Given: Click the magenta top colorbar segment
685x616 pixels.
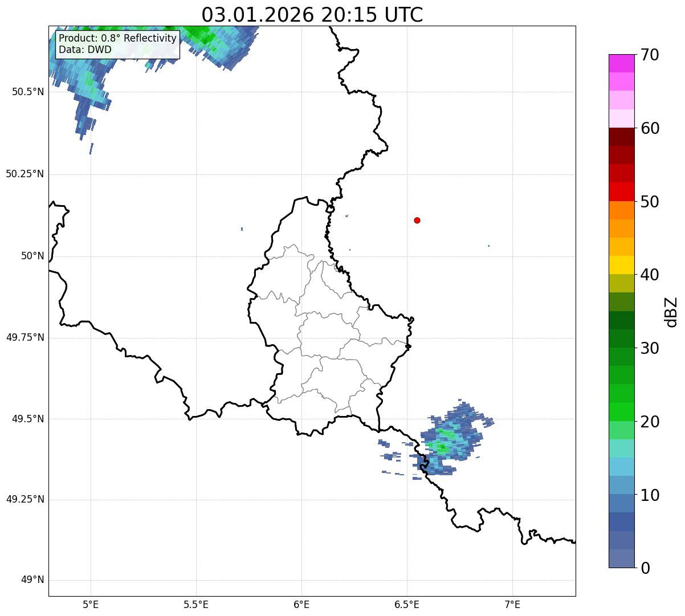Looking at the screenshot, I should click(x=622, y=63).
